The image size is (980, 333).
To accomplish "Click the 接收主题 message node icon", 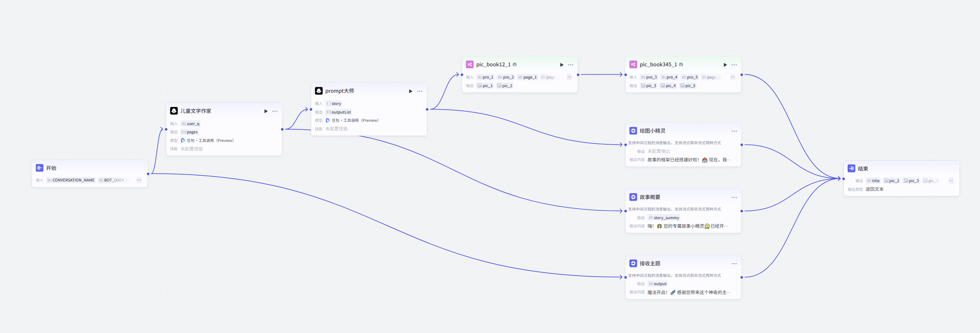I will coord(633,263).
